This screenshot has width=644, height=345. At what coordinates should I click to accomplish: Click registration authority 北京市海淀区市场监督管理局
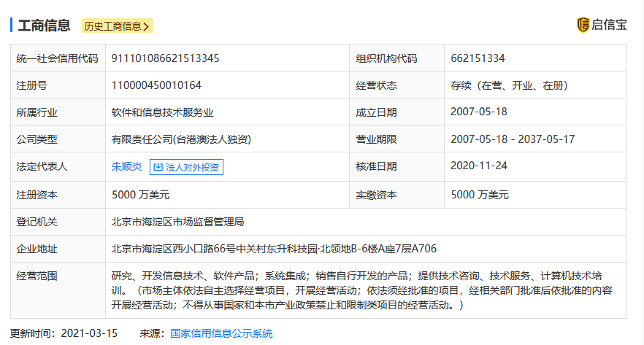coord(178,222)
